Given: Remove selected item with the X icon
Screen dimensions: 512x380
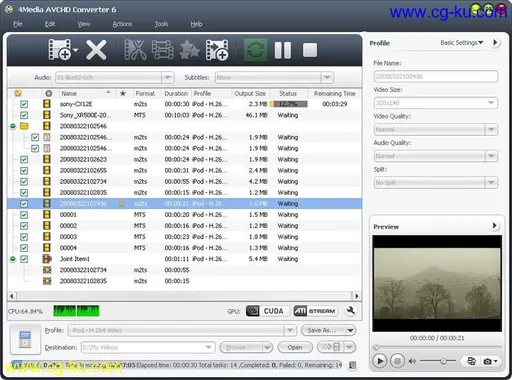Looking at the screenshot, I should click(96, 50).
